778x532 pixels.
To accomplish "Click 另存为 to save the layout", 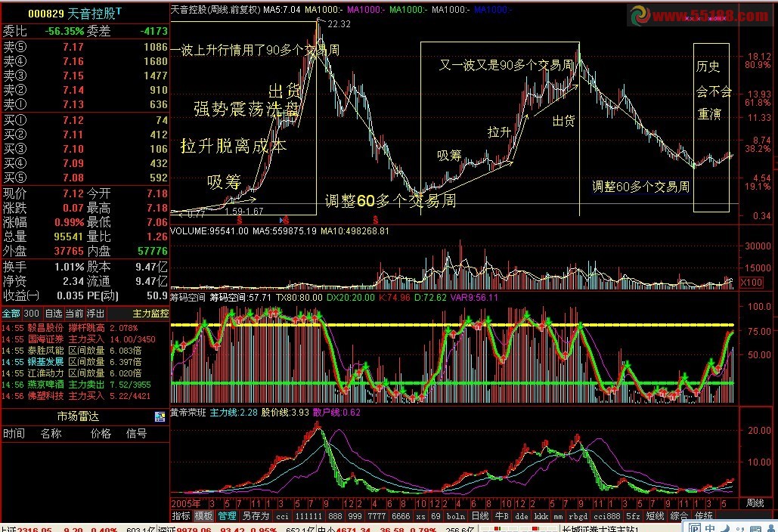I will (x=255, y=515).
